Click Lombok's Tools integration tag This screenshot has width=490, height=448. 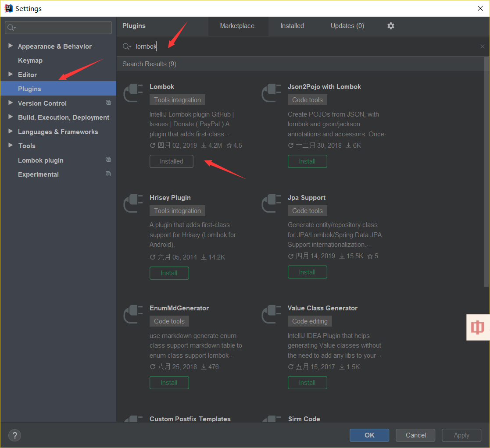(178, 100)
